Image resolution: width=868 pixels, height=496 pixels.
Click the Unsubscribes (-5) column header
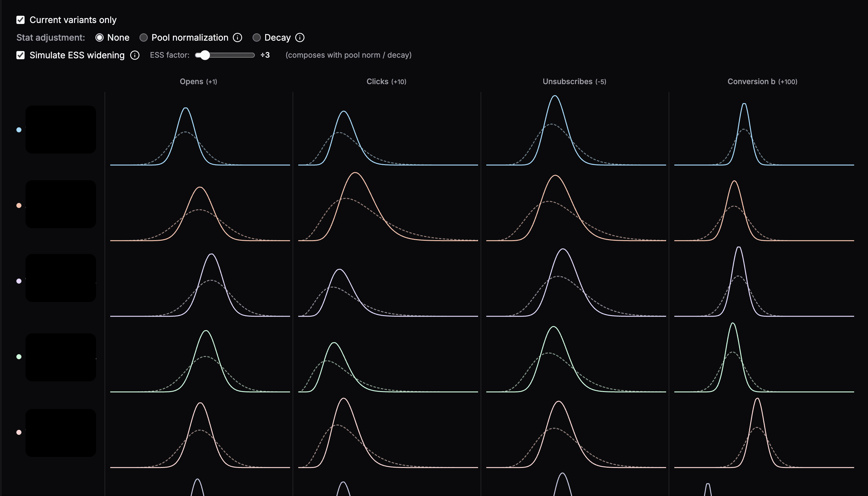coord(574,81)
